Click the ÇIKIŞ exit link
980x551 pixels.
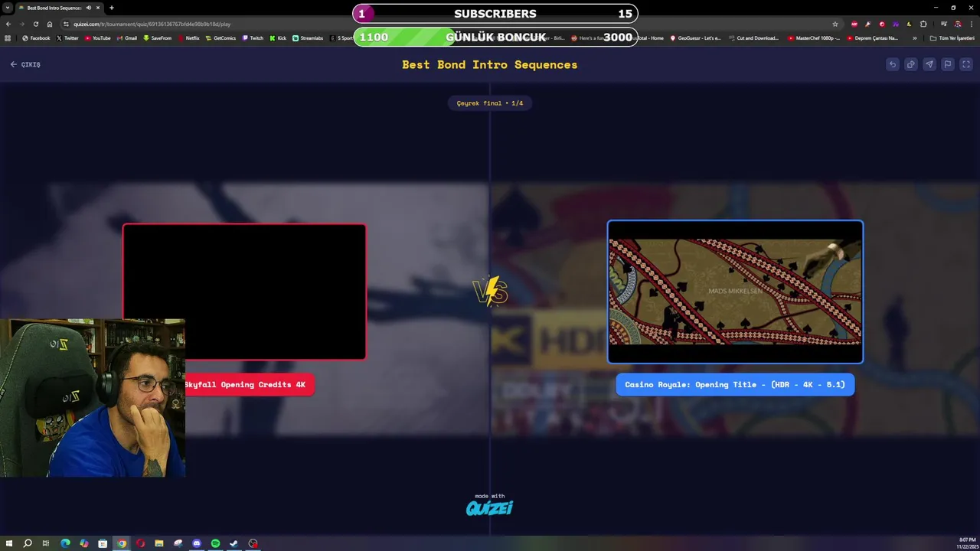(25, 64)
